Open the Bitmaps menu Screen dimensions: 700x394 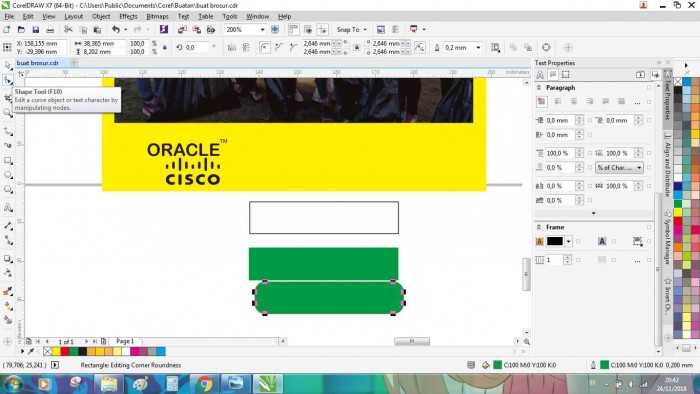coord(157,17)
